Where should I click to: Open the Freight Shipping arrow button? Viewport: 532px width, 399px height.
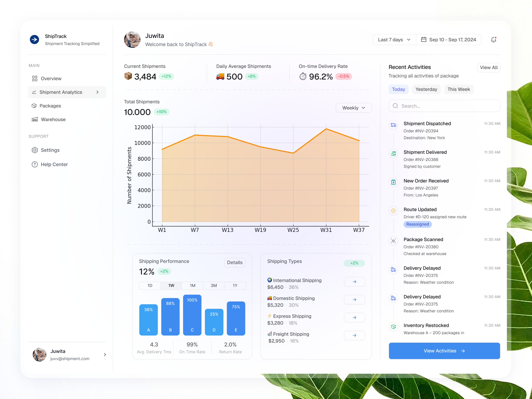(x=354, y=335)
